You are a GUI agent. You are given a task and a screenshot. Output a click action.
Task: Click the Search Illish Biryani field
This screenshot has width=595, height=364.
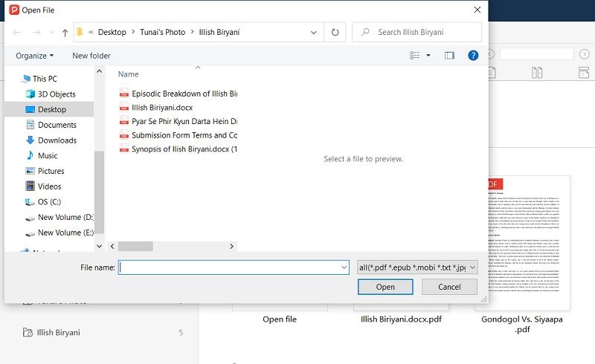[416, 32]
